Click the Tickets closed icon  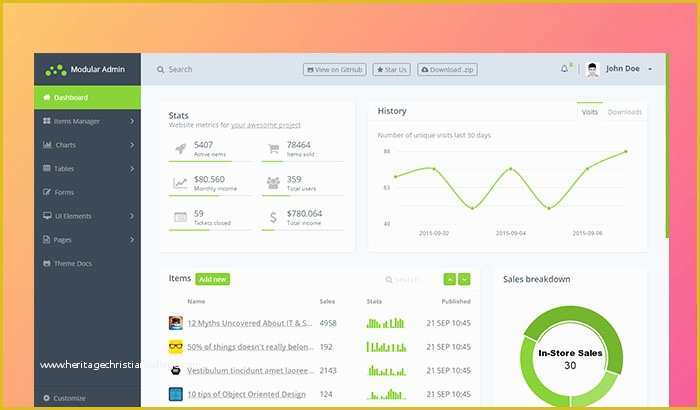(180, 217)
